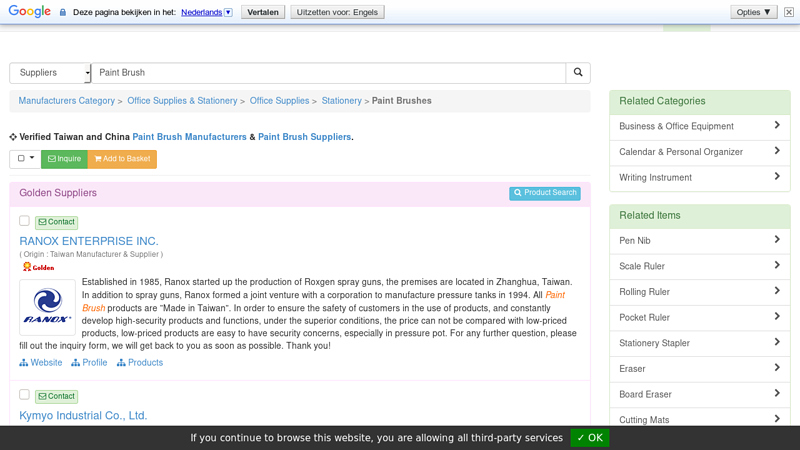Open the Pen Nib related item

click(x=699, y=241)
